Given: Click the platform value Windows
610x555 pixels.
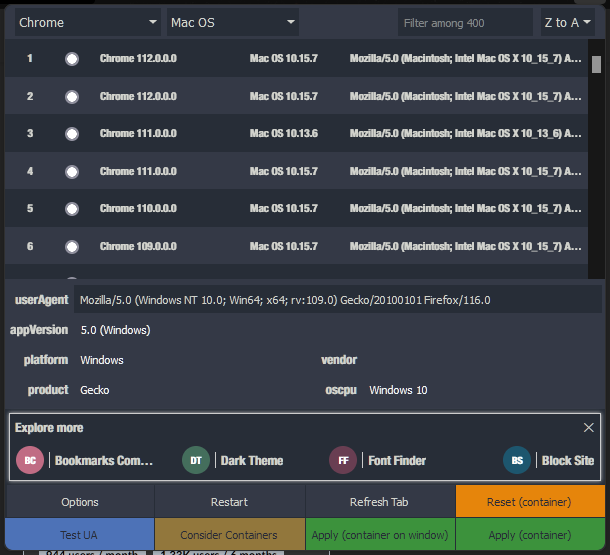Looking at the screenshot, I should pyautogui.click(x=102, y=360).
